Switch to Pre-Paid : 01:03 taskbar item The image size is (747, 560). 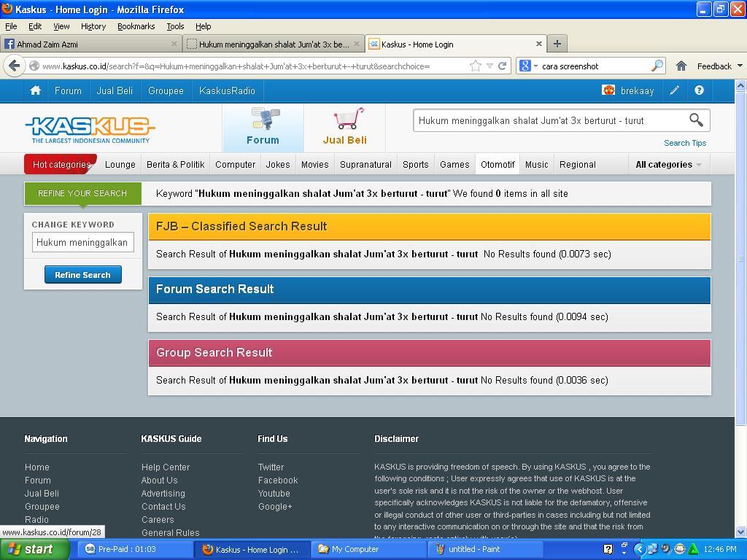135,550
